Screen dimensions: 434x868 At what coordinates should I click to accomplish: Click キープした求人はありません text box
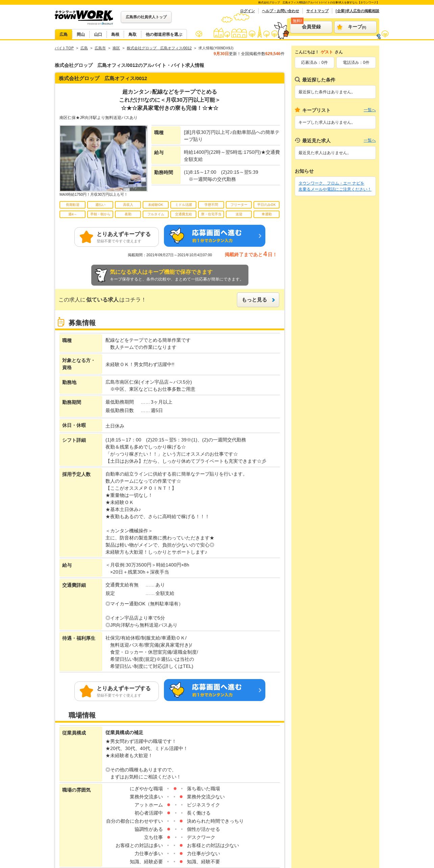(335, 122)
